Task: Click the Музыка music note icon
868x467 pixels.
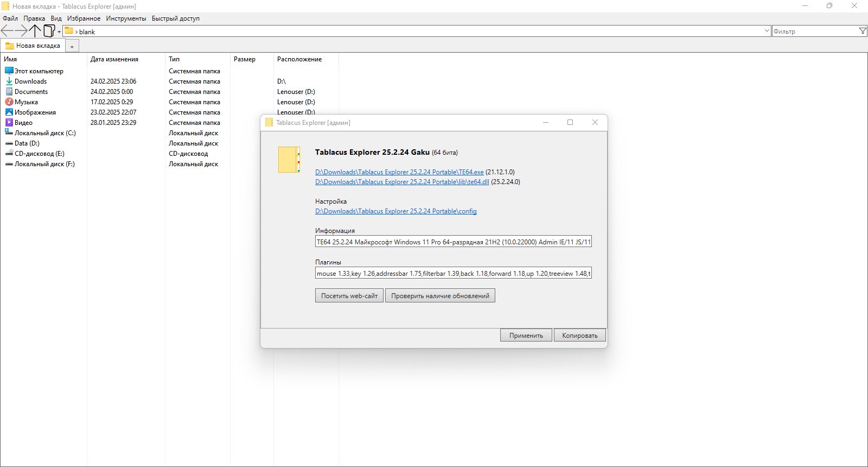Action: tap(9, 102)
